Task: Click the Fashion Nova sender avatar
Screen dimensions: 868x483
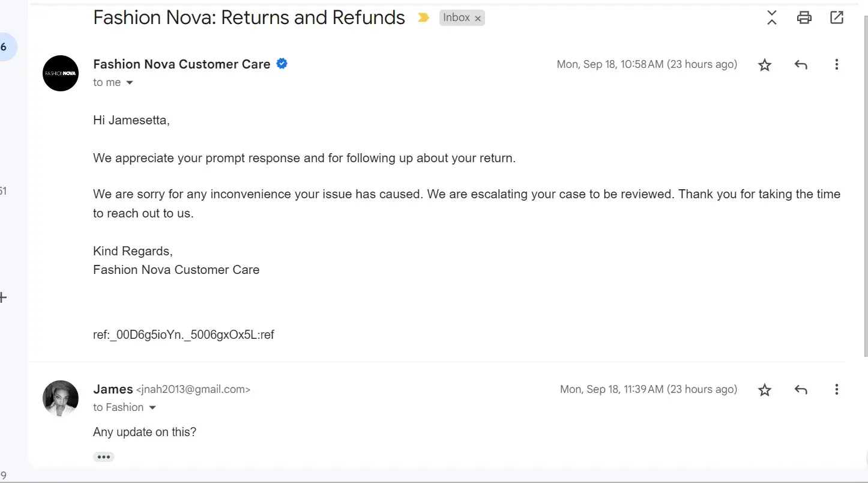Action: [x=61, y=73]
